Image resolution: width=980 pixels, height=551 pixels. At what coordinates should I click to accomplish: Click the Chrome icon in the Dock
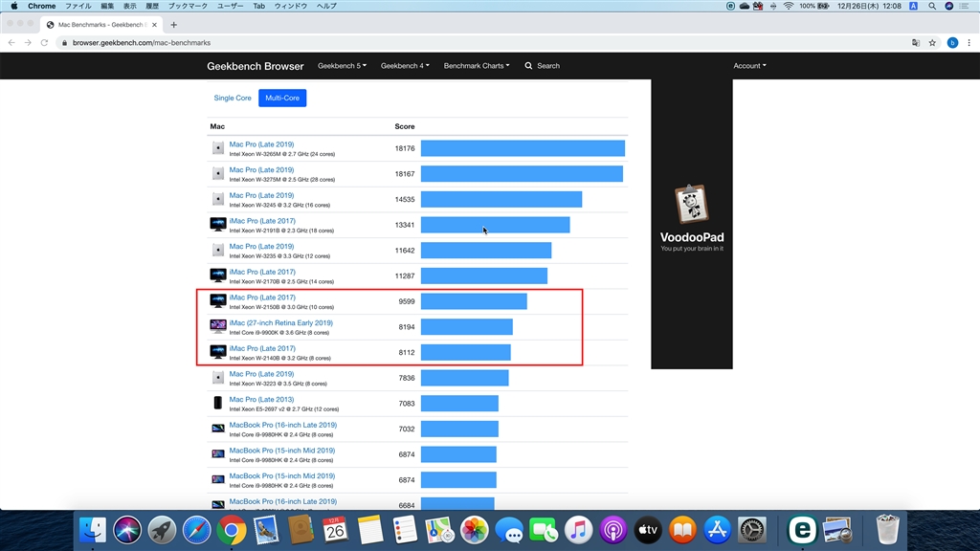tap(232, 530)
